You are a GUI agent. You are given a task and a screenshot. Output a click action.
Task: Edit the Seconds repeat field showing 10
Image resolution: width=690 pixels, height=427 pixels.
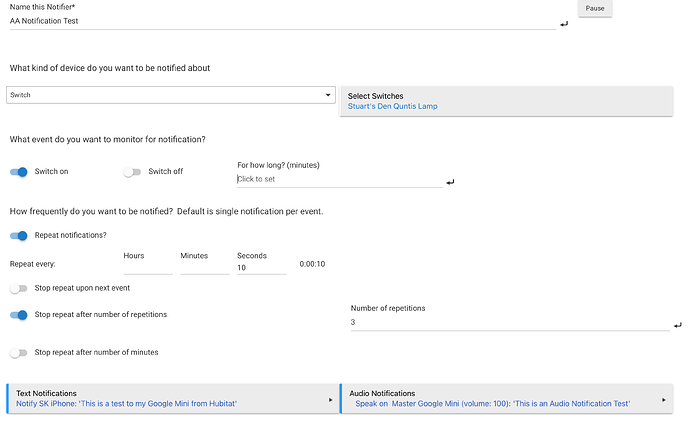[261, 267]
